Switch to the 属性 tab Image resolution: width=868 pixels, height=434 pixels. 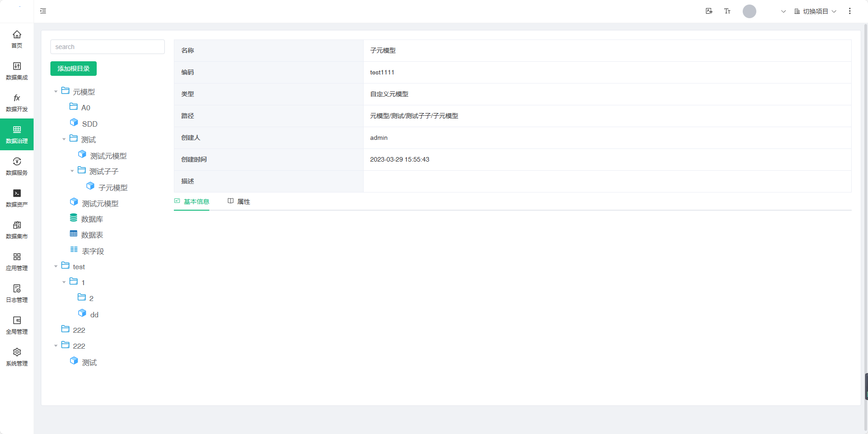click(x=239, y=202)
